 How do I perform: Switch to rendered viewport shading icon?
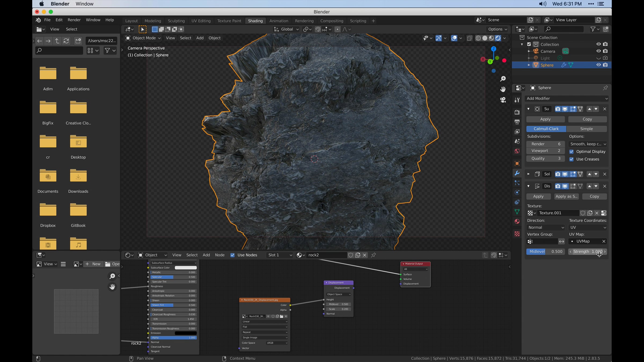click(498, 38)
